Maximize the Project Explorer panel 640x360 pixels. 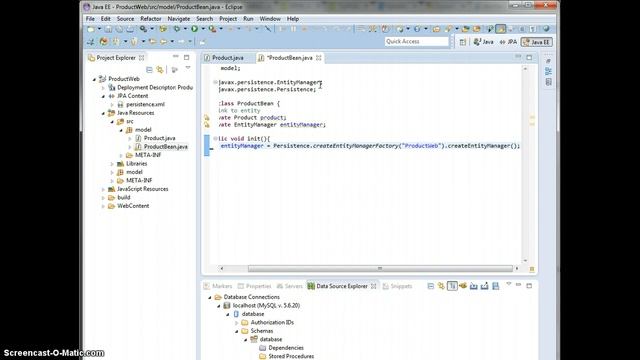click(187, 57)
